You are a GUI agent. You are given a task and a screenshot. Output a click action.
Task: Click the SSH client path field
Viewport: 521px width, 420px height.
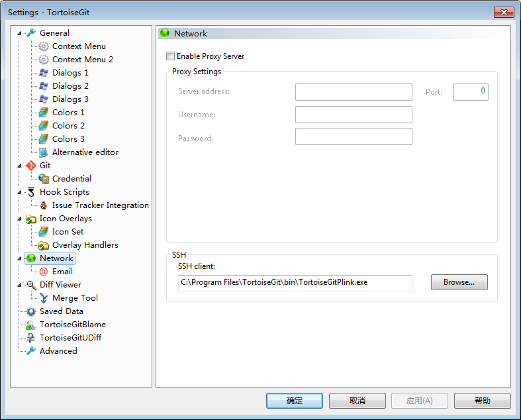pos(295,282)
